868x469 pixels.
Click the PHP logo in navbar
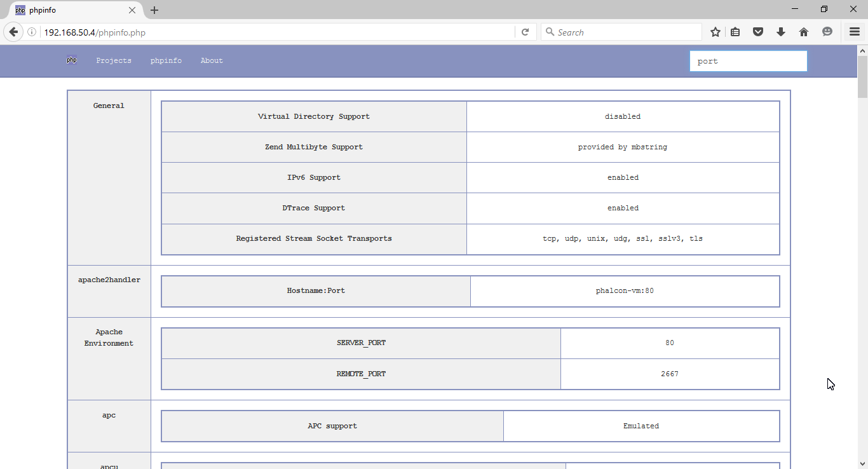[x=72, y=60]
